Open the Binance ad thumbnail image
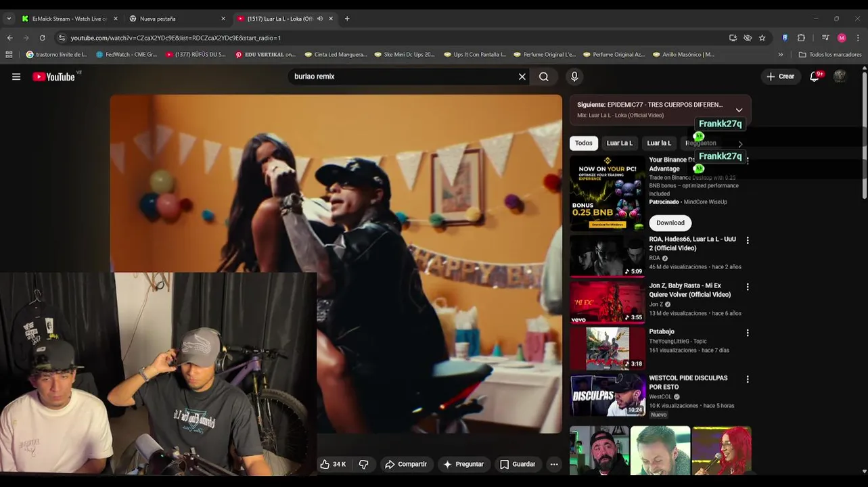868x487 pixels. pos(608,193)
